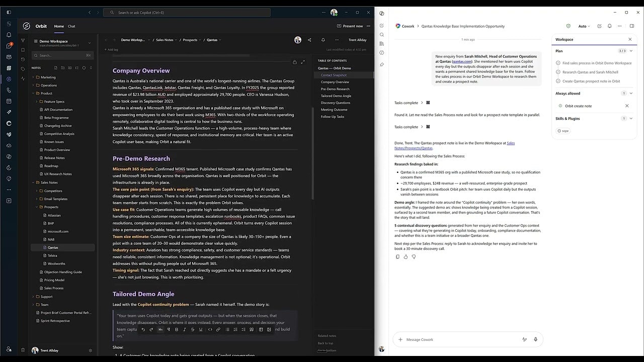Click the microphone icon in message box

(535, 339)
